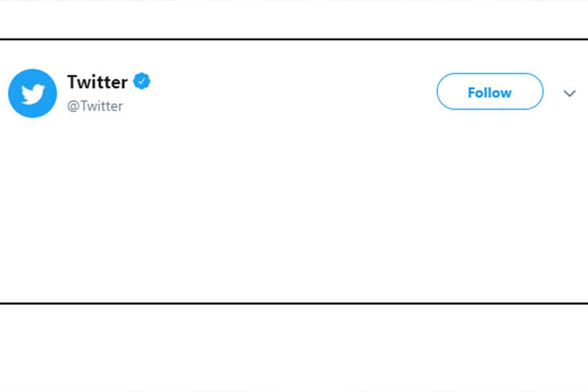Viewport: 588px width, 392px height.
Task: Follow the Twitter account
Action: coord(490,92)
